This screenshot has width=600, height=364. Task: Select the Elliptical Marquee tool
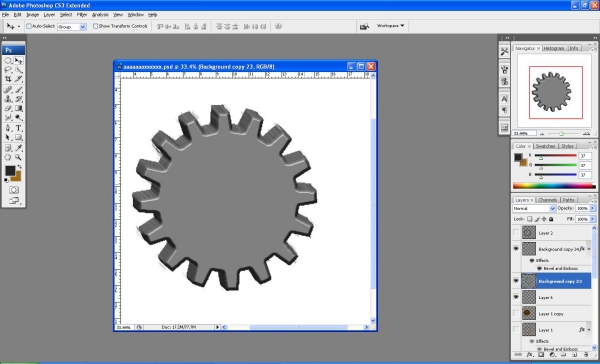(x=8, y=60)
